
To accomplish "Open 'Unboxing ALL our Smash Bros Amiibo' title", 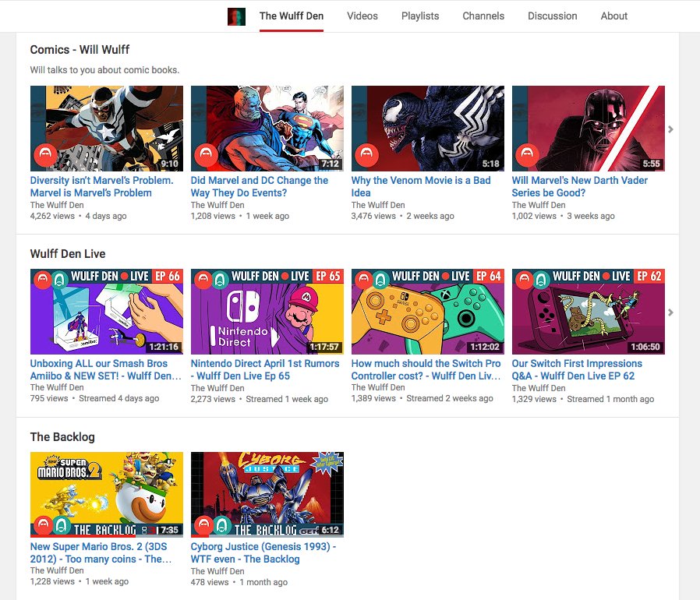I will pyautogui.click(x=106, y=369).
